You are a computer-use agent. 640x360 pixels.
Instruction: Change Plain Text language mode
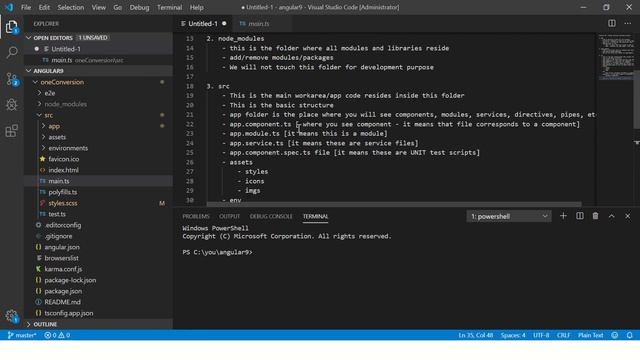click(591, 335)
